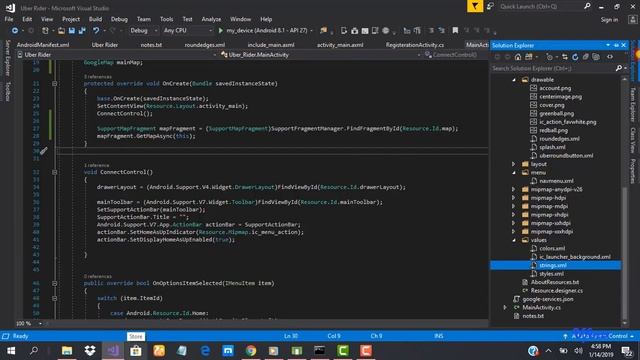The image size is (640, 360).
Task: Collapse the OnCreate method code region
Action: (x=55, y=83)
